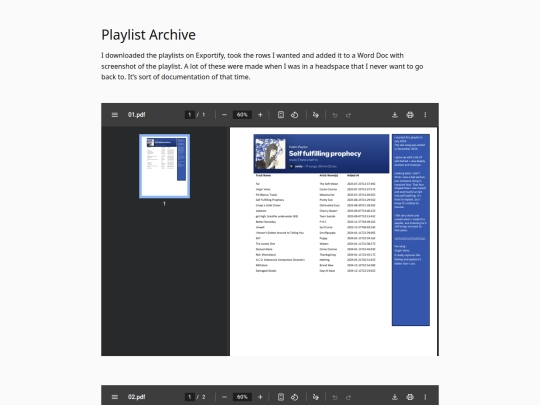Screen dimensions: 540x405
Task: Undo in 01.pdf toolbar
Action: (335, 115)
